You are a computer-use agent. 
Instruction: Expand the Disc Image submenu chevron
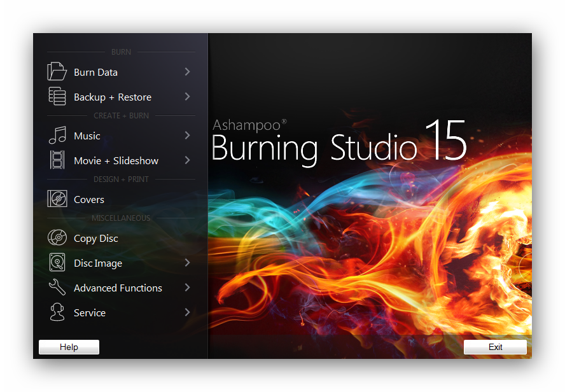coord(187,263)
